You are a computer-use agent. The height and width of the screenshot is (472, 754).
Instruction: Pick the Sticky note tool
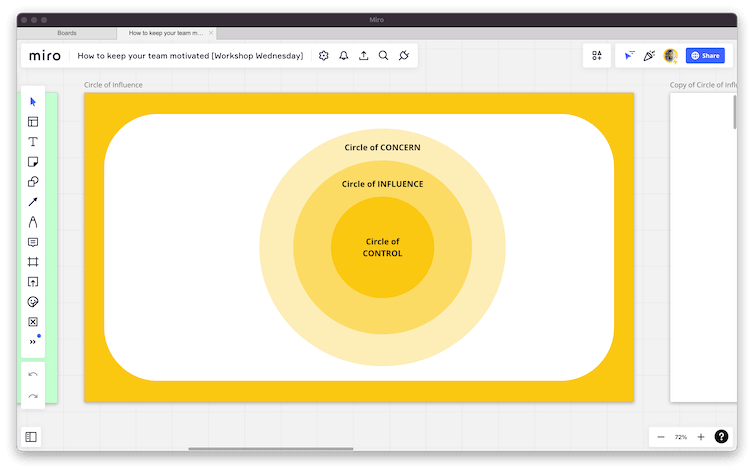coord(33,162)
